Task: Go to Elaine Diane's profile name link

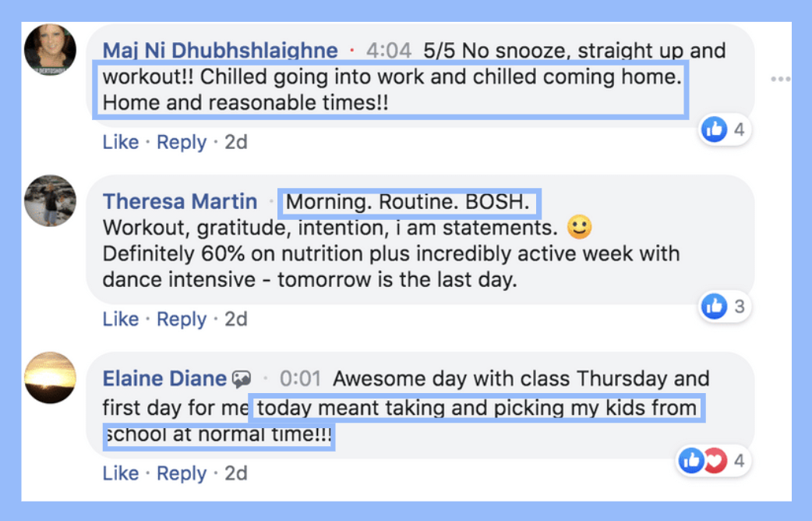Action: pos(164,378)
